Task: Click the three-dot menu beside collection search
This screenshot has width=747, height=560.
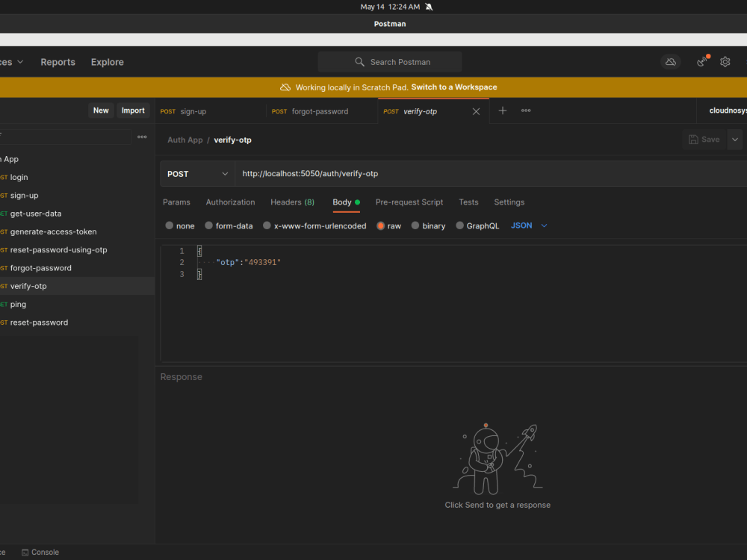Action: click(142, 137)
